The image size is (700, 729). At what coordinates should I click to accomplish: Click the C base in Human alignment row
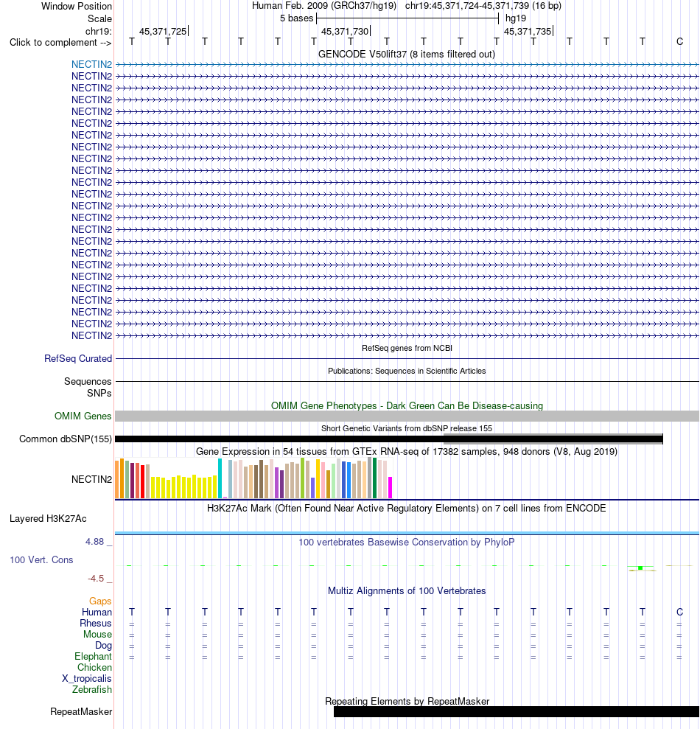[679, 612]
